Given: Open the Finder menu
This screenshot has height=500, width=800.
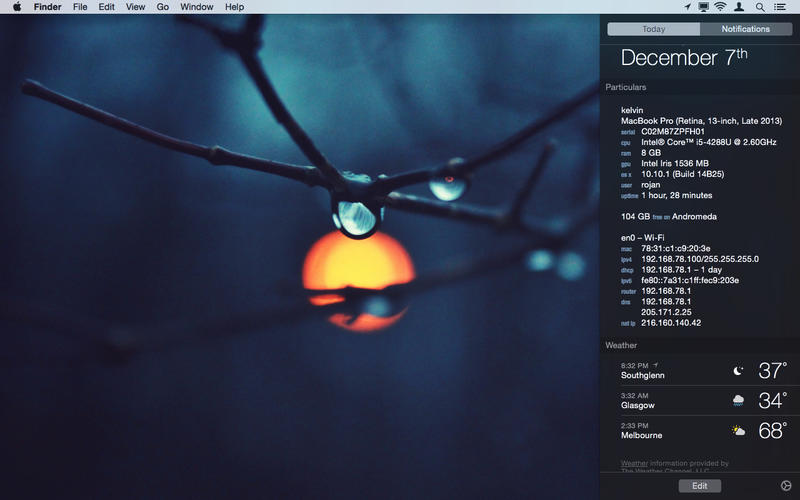Looking at the screenshot, I should point(47,7).
